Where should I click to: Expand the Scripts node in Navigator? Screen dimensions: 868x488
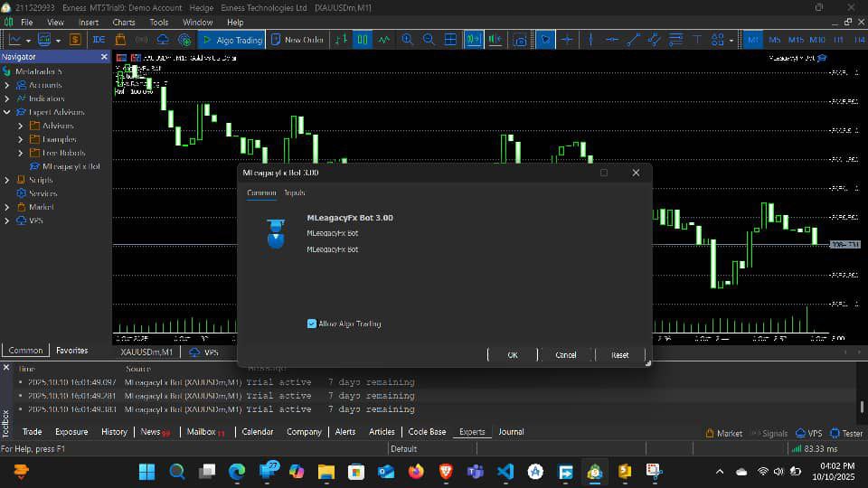[7, 180]
